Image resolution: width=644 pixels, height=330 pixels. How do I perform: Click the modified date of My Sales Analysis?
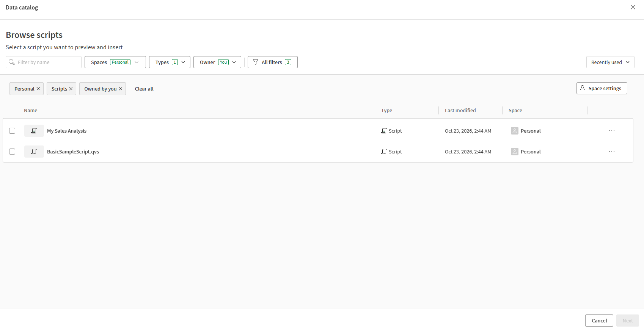(x=468, y=131)
